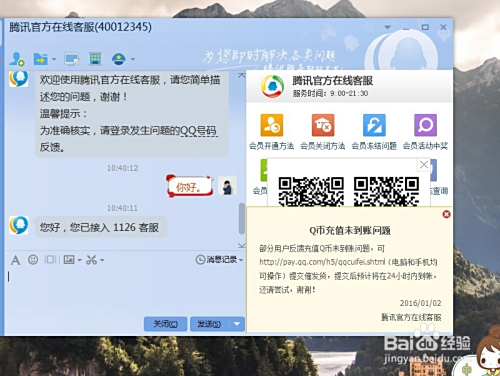Open 消息记录 message history
This screenshot has height=376, width=500.
[216, 259]
